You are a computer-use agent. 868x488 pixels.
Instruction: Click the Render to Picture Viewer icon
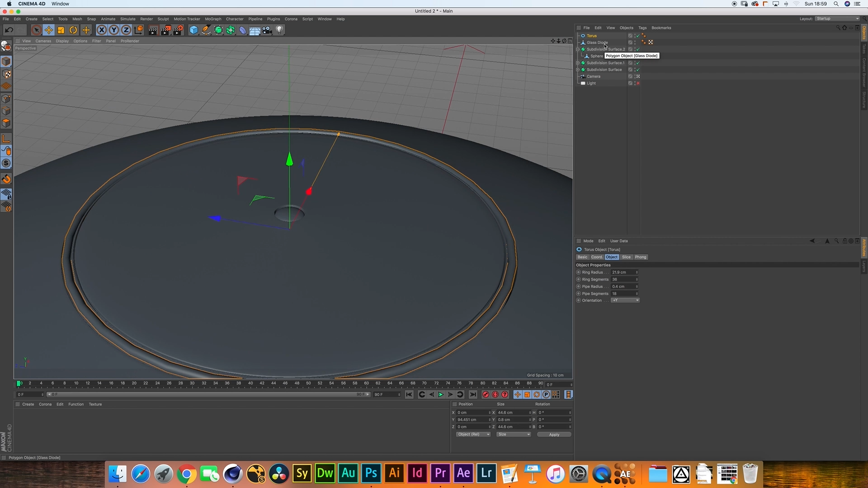165,30
